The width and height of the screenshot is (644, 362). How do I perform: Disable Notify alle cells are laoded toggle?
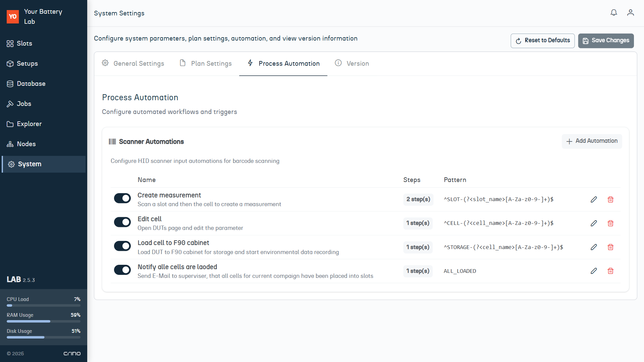122,270
